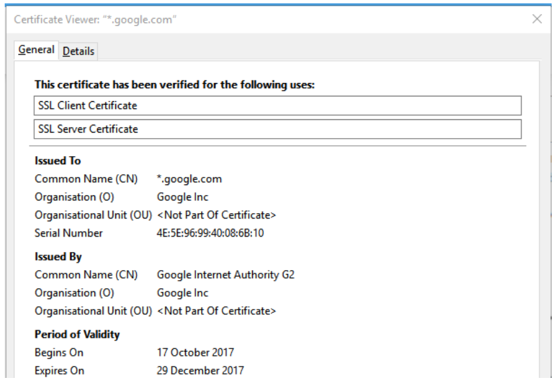Click Google Inc under Issued To organisation
Image resolution: width=555 pixels, height=392 pixels.
click(x=182, y=197)
